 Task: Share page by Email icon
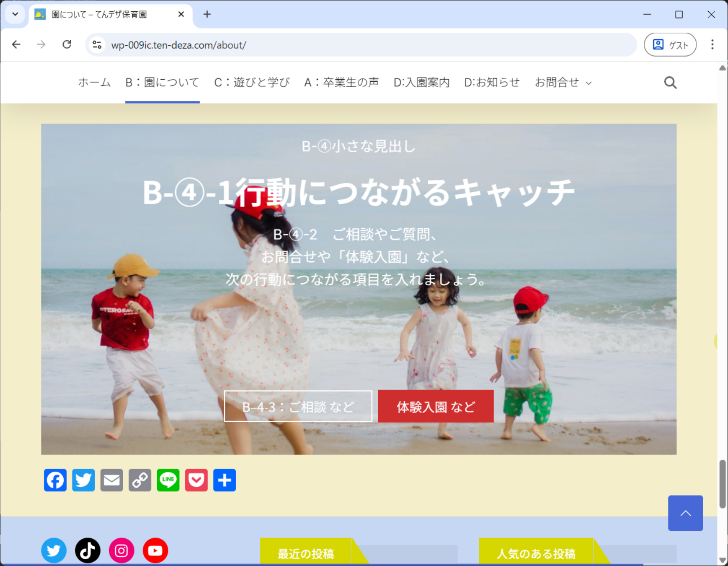pos(112,480)
